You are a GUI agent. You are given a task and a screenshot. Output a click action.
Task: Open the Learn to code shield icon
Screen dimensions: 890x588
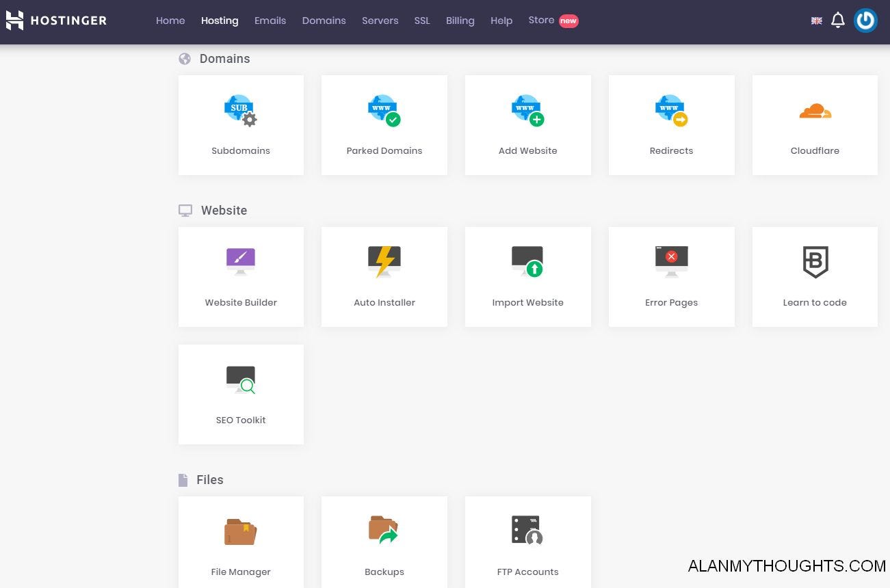(x=815, y=262)
